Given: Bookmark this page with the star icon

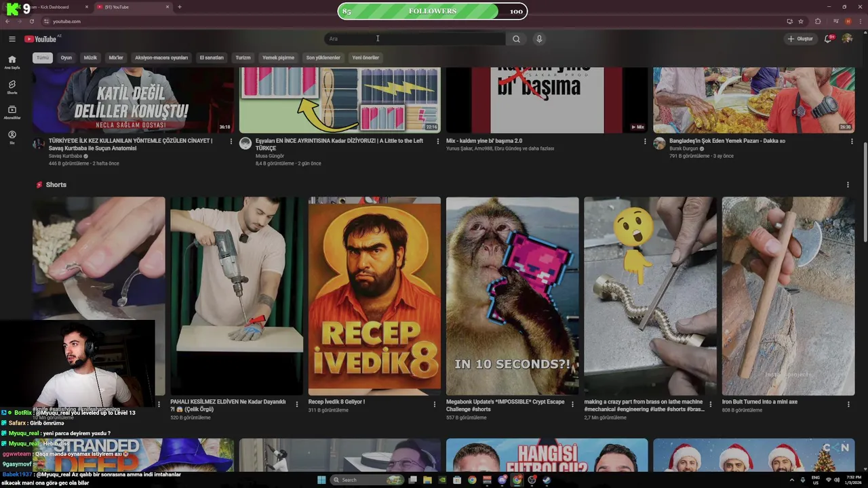Looking at the screenshot, I should coord(801,21).
